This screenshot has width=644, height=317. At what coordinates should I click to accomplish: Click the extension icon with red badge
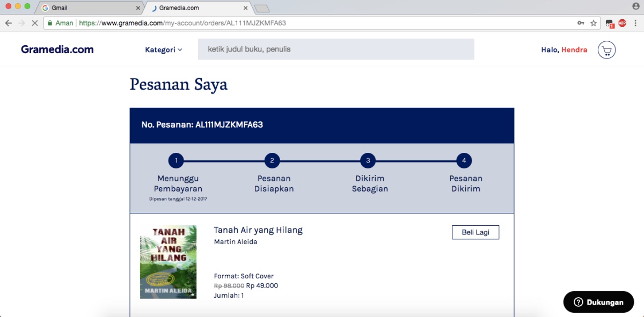point(610,24)
